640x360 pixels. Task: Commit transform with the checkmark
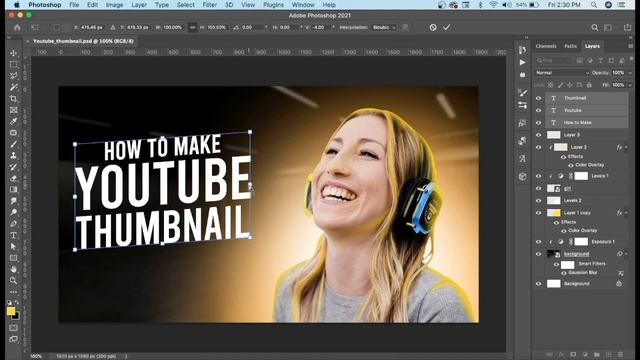pos(447,27)
